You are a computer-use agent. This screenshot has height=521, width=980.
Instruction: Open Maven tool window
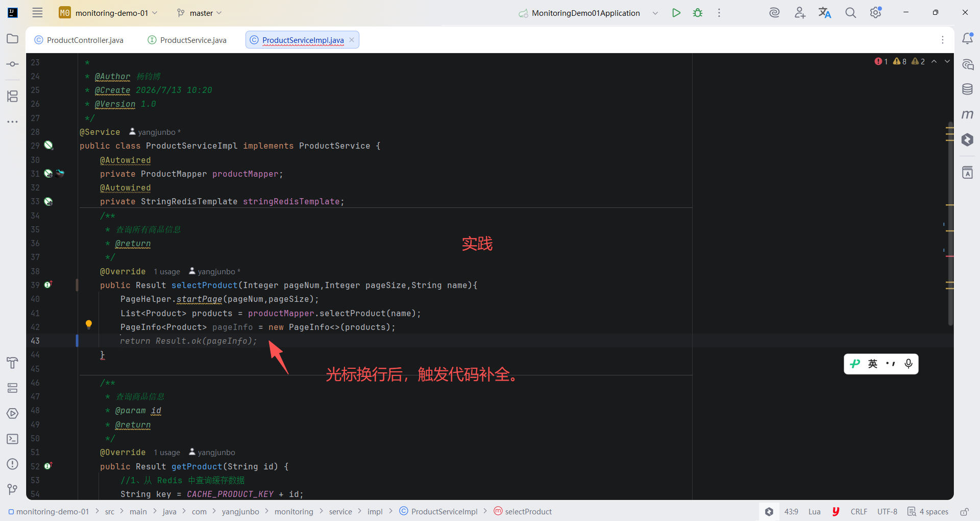pyautogui.click(x=967, y=114)
